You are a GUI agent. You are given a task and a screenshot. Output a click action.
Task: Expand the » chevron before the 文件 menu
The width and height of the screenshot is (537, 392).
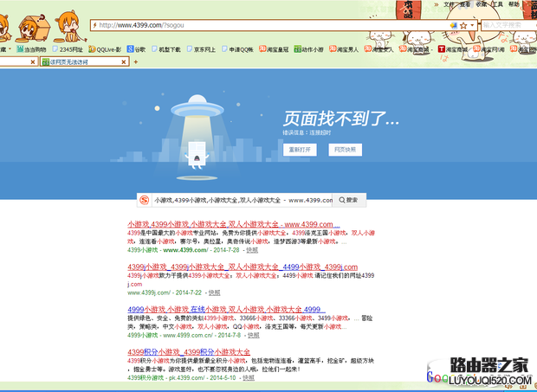(x=437, y=4)
